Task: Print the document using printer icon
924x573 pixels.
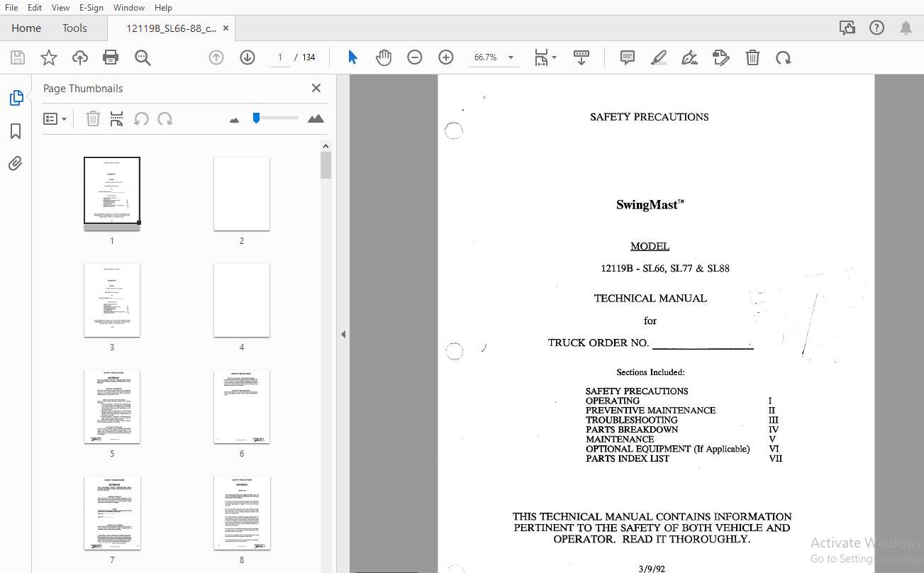Action: coord(111,57)
